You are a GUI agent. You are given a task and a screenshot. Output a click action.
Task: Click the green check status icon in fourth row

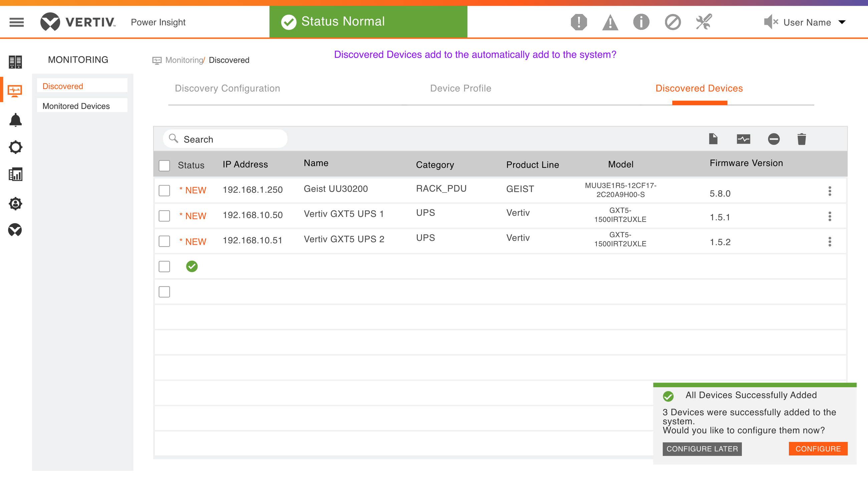coord(192,266)
